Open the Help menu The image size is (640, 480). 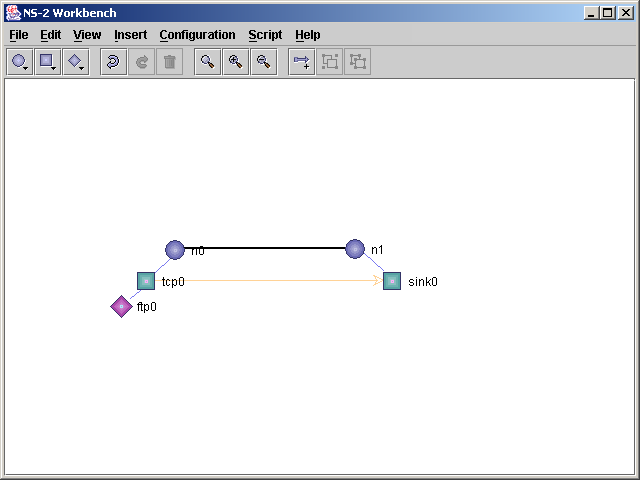308,35
